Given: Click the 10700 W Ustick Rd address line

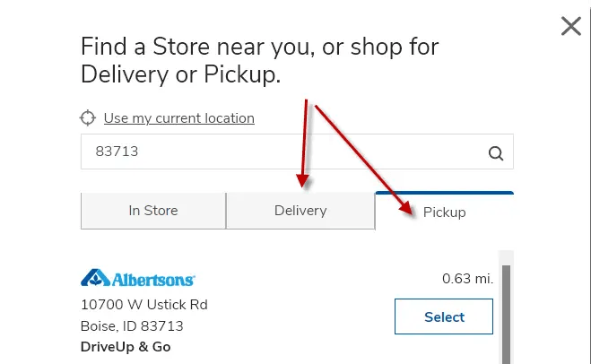Looking at the screenshot, I should [144, 305].
